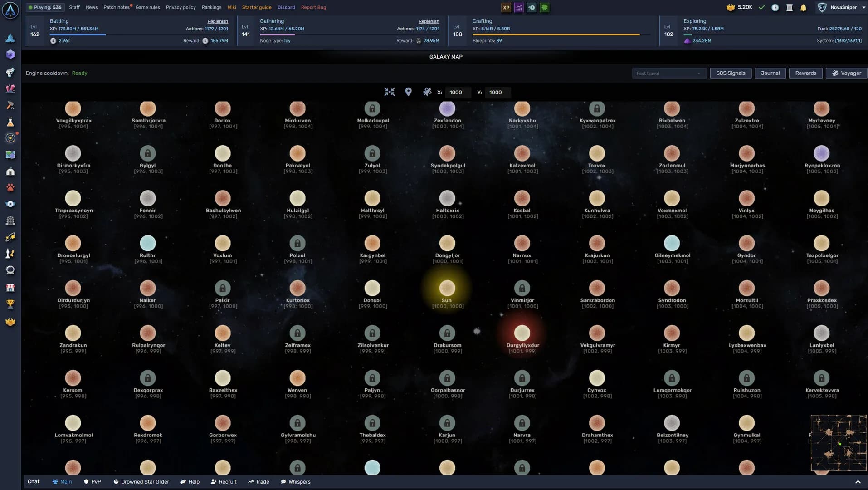Open the scroll icon in top bar

click(790, 7)
